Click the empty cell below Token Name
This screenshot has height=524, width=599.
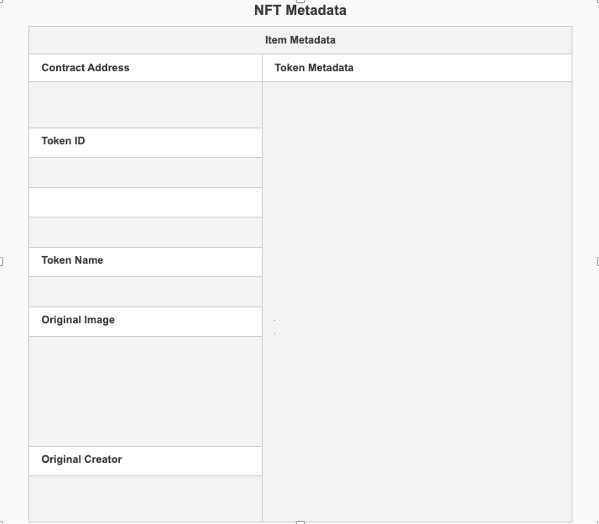(x=146, y=292)
